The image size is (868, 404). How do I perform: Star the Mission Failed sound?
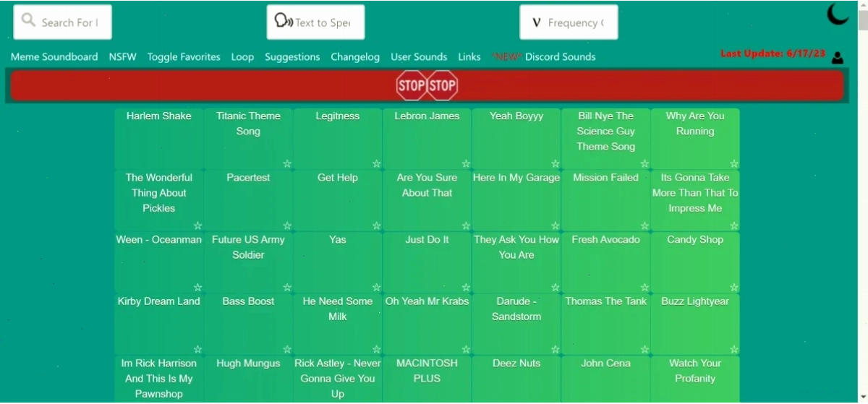pos(644,226)
